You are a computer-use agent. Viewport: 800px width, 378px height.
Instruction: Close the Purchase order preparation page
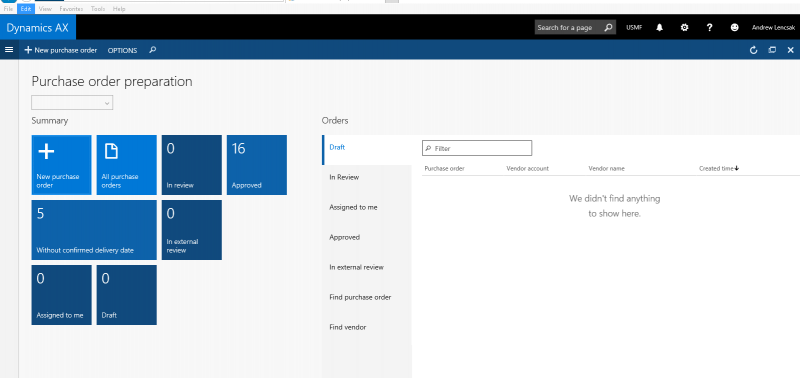click(790, 50)
